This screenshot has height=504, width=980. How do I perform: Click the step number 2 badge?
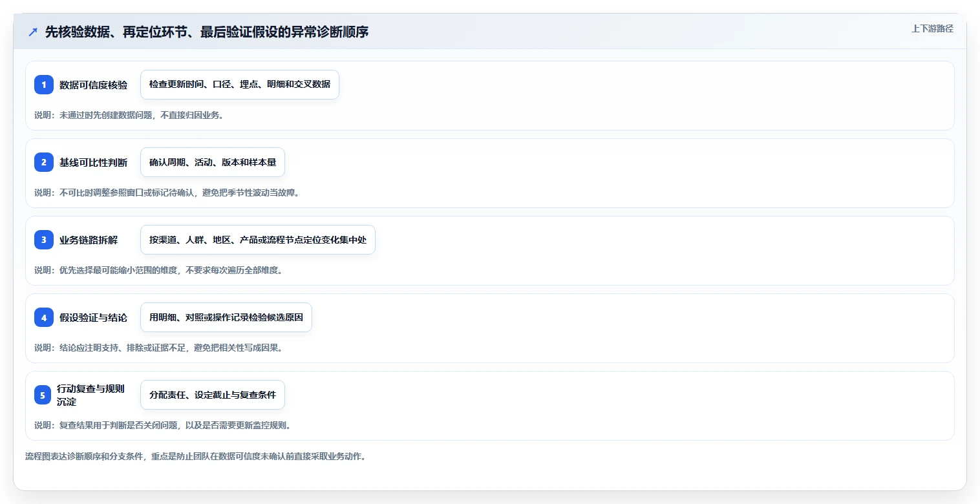44,162
